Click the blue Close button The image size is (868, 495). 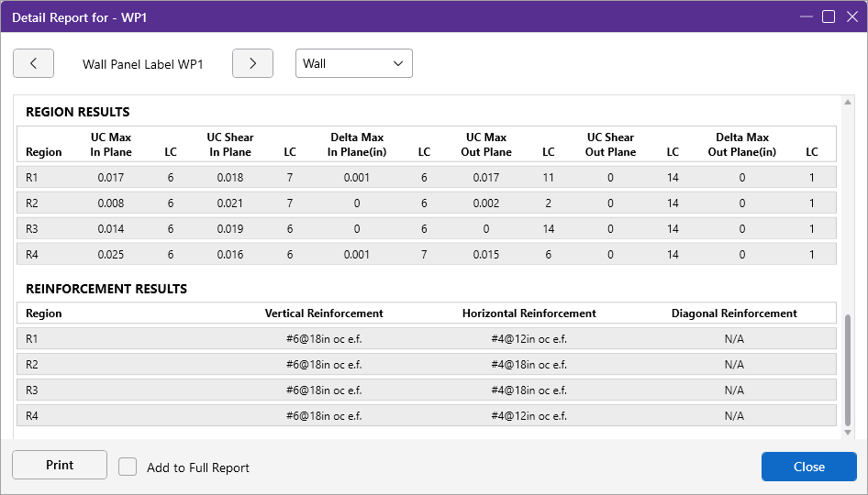coord(808,467)
